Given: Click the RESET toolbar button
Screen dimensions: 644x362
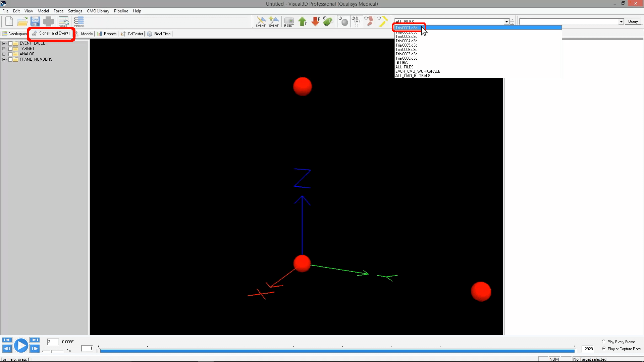Looking at the screenshot, I should (289, 21).
